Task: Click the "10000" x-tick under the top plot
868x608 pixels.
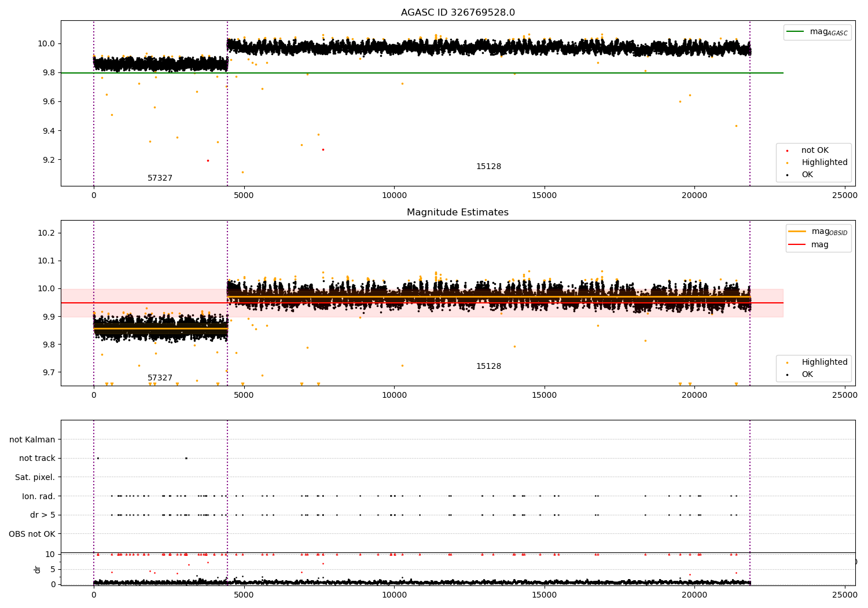Action: pos(394,196)
